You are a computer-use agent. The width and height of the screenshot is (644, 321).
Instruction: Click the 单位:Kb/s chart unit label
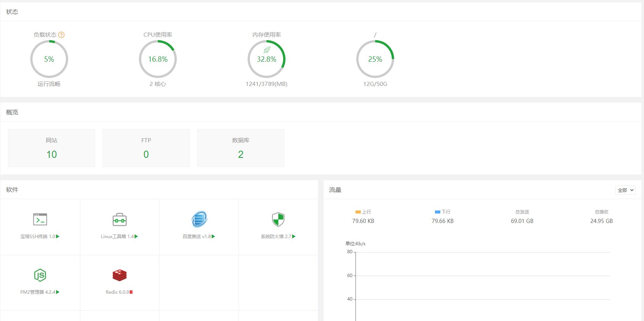356,244
